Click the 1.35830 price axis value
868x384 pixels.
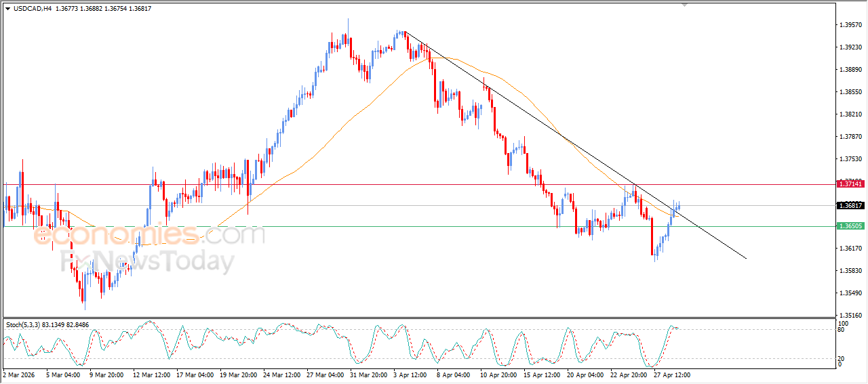pyautogui.click(x=851, y=271)
